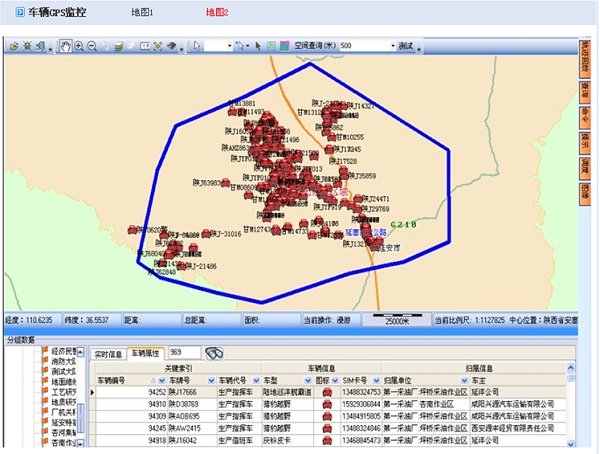The width and height of the screenshot is (600, 454).
Task: Click the map layers icon in toolbar
Action: (x=118, y=46)
